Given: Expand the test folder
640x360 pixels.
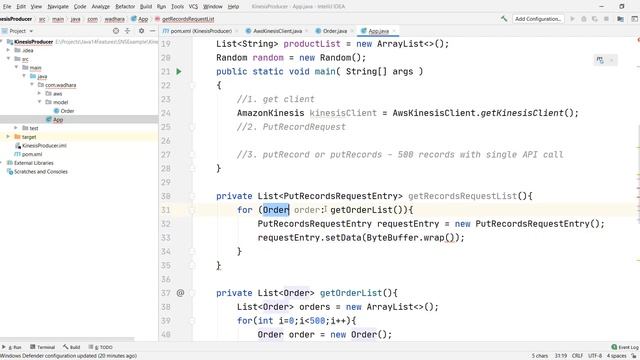Looking at the screenshot, I should (16, 128).
